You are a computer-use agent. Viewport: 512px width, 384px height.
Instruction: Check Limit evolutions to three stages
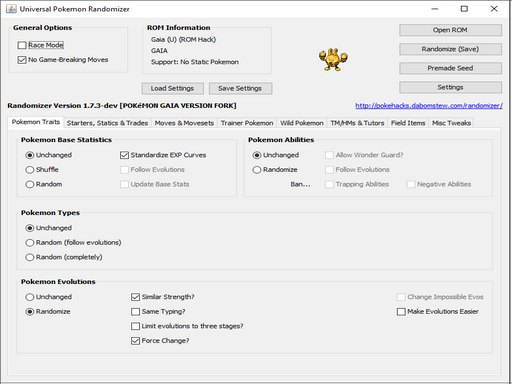pyautogui.click(x=135, y=326)
